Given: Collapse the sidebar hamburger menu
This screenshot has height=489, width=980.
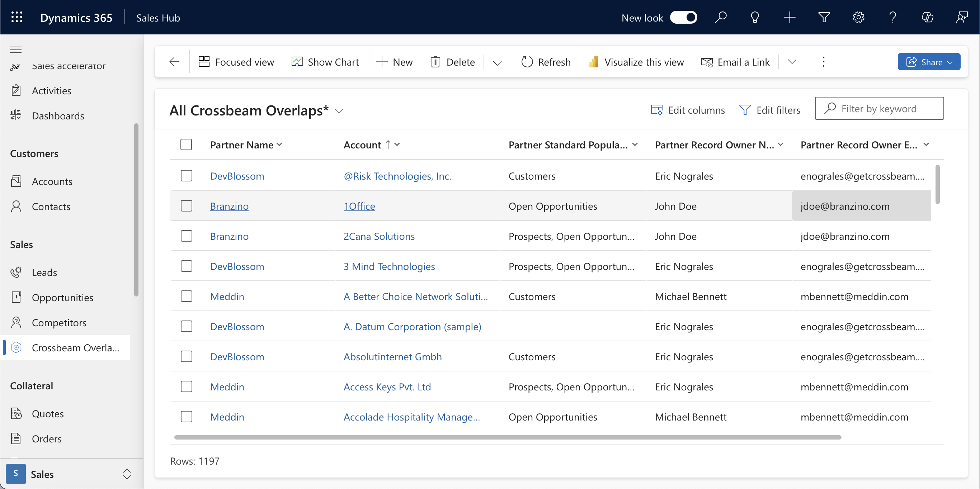Looking at the screenshot, I should tap(15, 49).
